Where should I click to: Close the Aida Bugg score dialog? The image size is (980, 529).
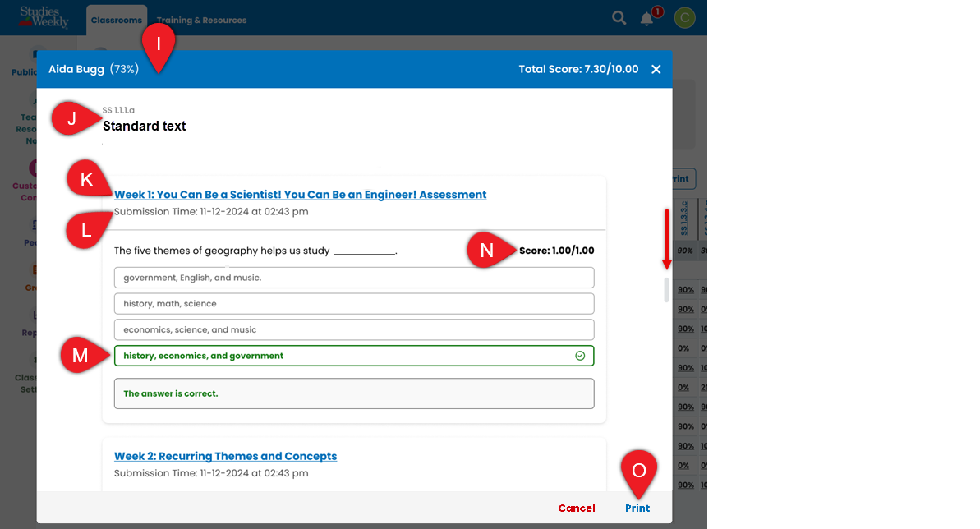[x=656, y=69]
